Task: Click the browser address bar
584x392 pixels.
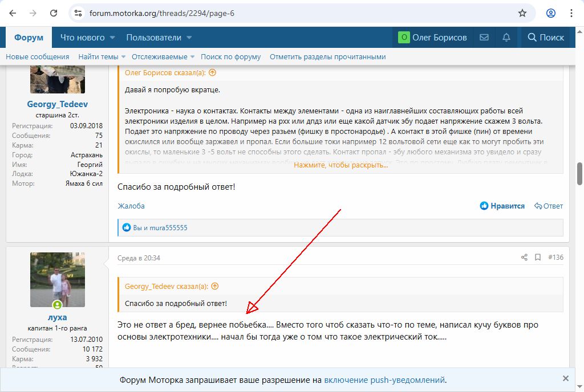Action: coord(297,13)
